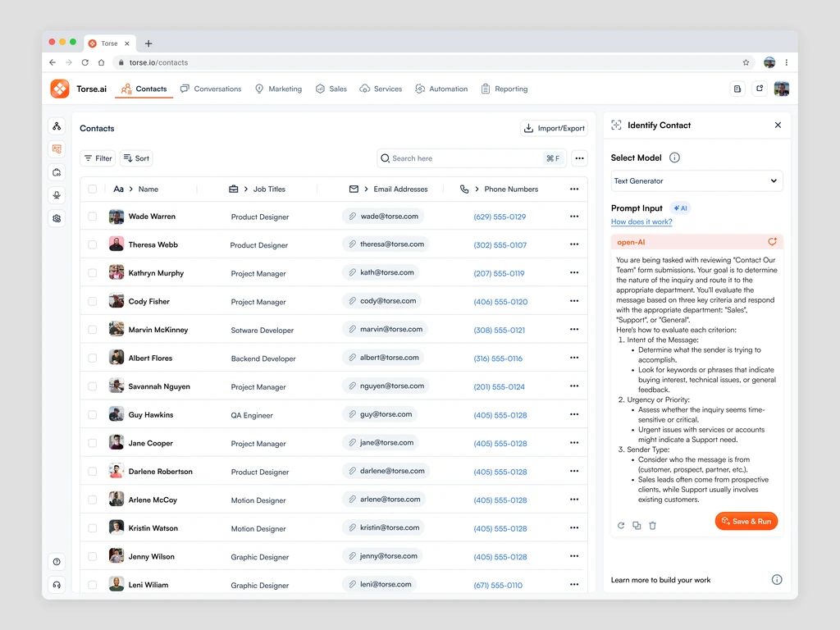Select Cody Fisher's row checkbox
Image resolution: width=840 pixels, height=630 pixels.
(x=93, y=301)
